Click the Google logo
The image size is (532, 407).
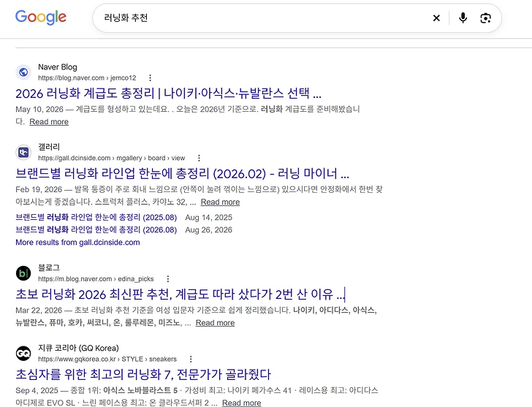click(x=41, y=18)
